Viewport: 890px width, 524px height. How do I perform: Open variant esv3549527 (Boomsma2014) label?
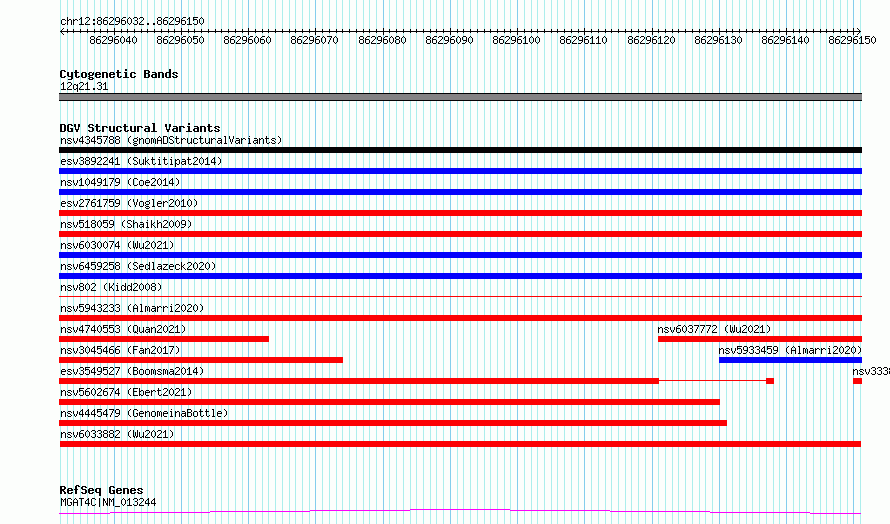[132, 371]
